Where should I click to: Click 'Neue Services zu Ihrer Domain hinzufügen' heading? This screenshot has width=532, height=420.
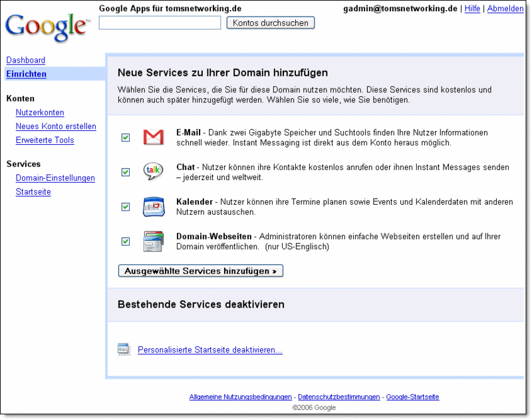coord(223,72)
